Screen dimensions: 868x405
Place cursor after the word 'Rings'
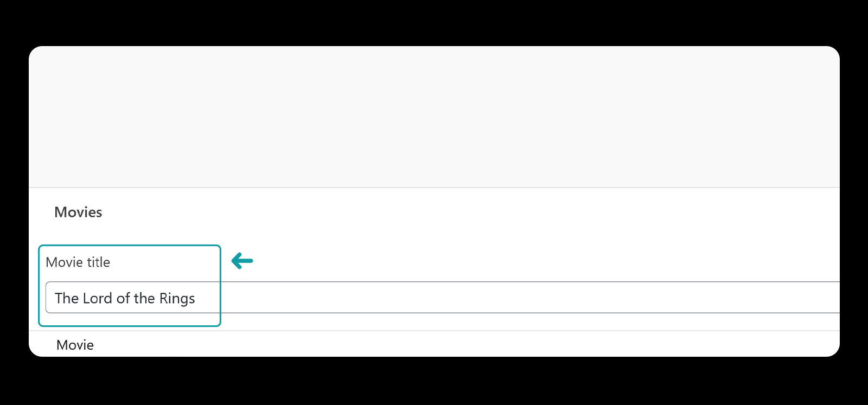(x=196, y=298)
